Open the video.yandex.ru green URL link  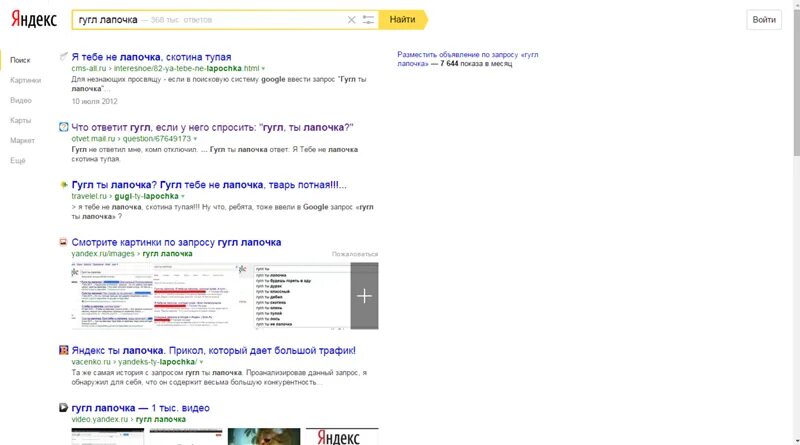pos(129,419)
